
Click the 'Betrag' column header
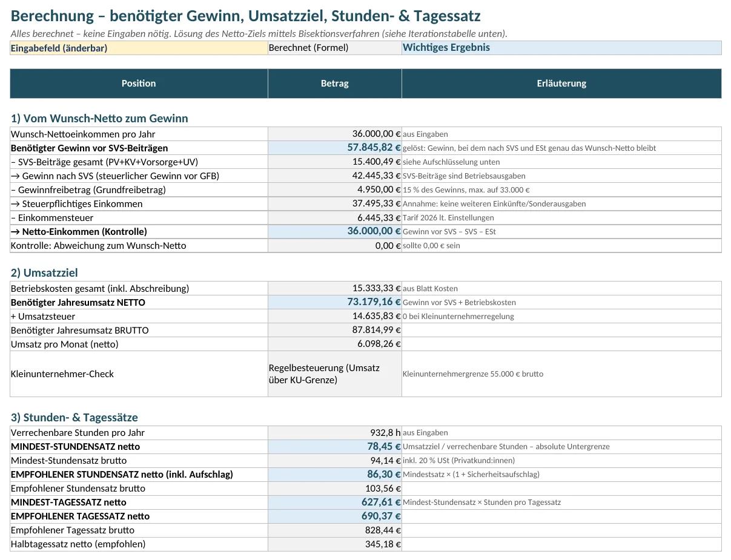(x=335, y=84)
